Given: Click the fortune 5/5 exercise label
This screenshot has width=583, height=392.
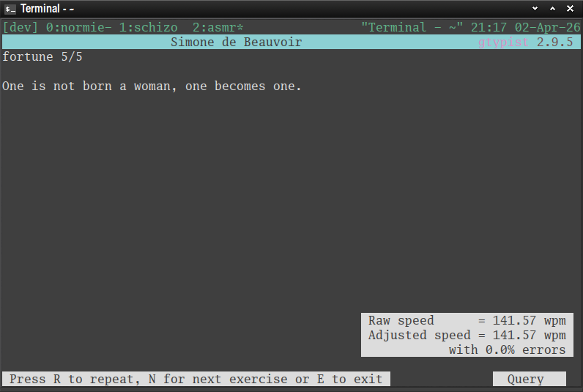Looking at the screenshot, I should 42,57.
